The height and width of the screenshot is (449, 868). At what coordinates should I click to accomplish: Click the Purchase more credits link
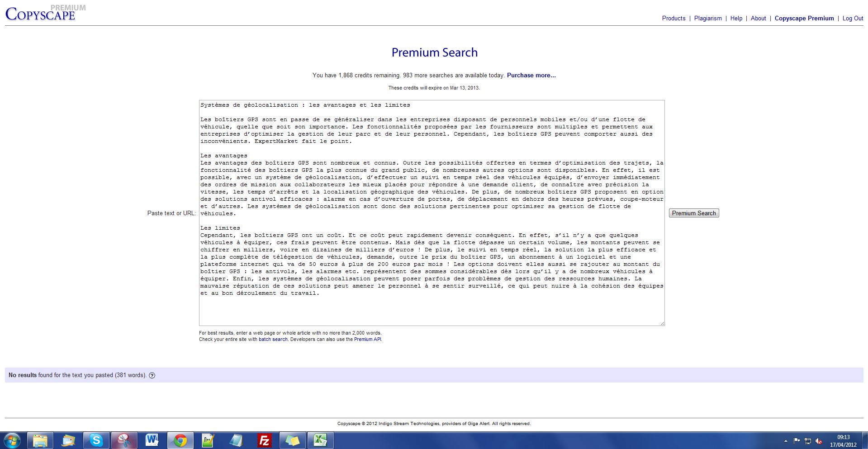[x=531, y=76]
